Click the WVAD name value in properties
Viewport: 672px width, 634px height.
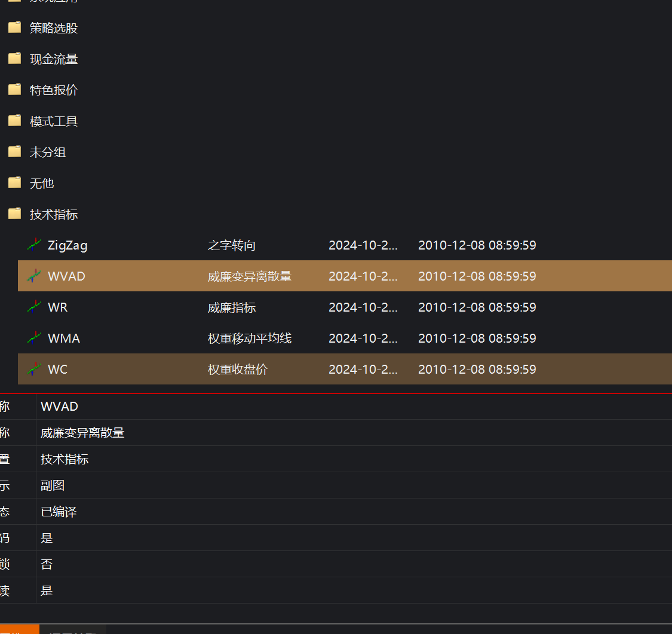point(59,407)
